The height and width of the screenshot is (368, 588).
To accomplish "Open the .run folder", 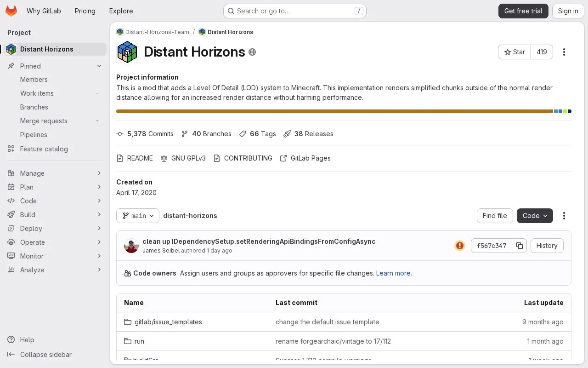I will pyautogui.click(x=139, y=341).
